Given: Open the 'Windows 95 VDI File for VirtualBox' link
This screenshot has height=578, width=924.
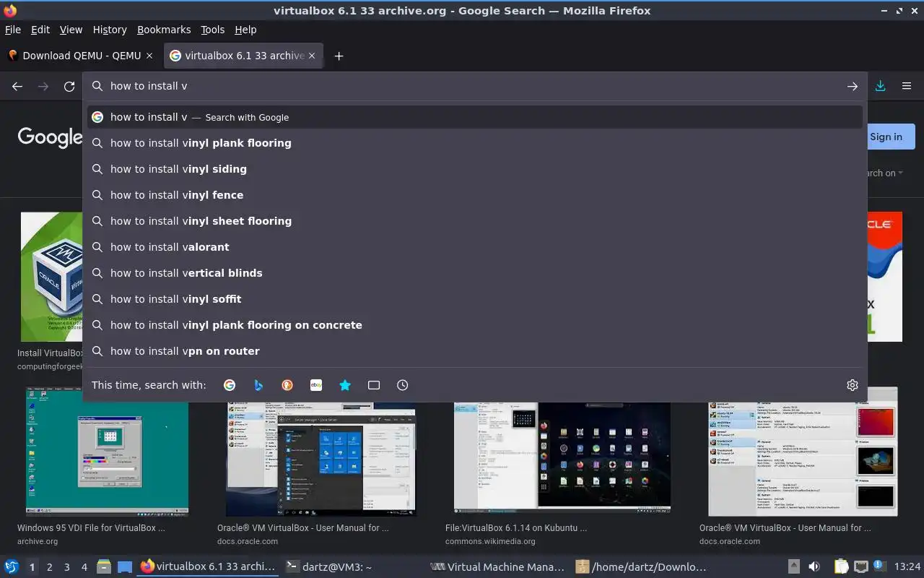Looking at the screenshot, I should (x=91, y=528).
